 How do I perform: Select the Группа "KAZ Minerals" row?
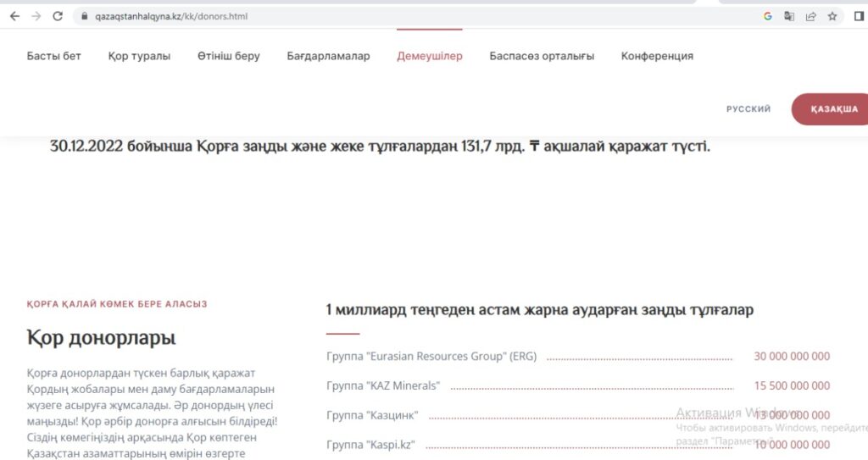pos(578,385)
